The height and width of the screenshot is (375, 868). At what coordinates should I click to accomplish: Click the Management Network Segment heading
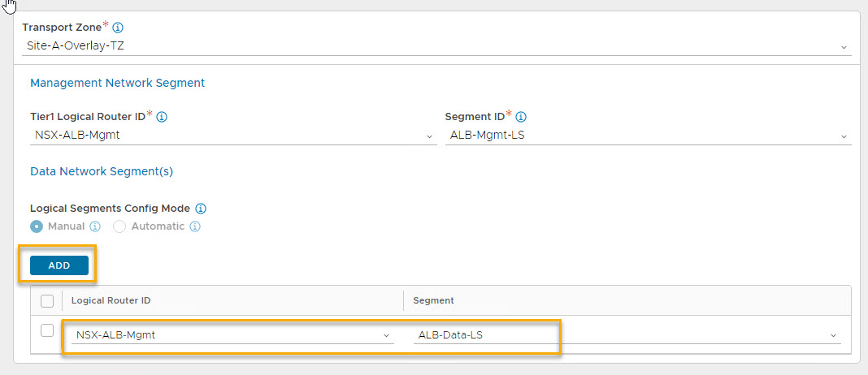click(x=117, y=83)
